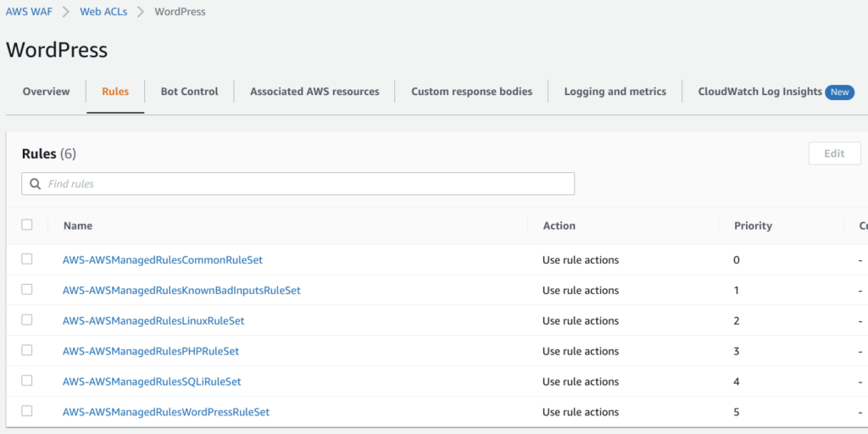
Task: Open AWS-AWSManagedRulesSQLiRuleSet rule link
Action: click(x=152, y=382)
